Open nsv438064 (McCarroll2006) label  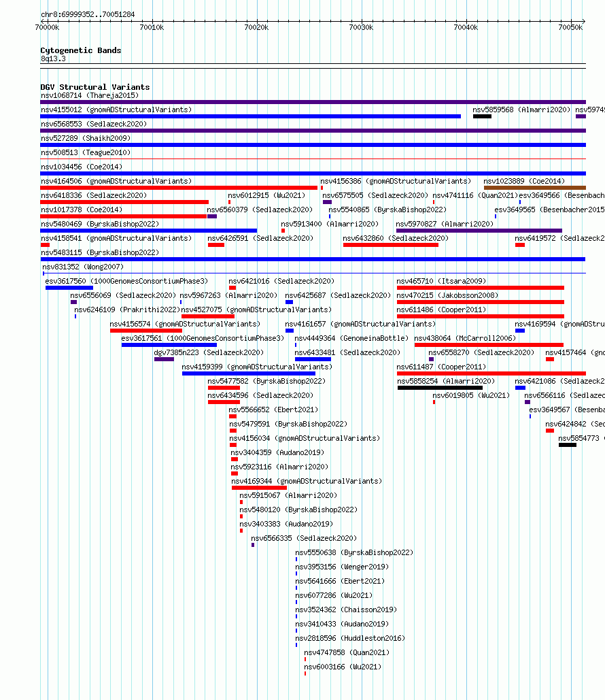pyautogui.click(x=465, y=338)
